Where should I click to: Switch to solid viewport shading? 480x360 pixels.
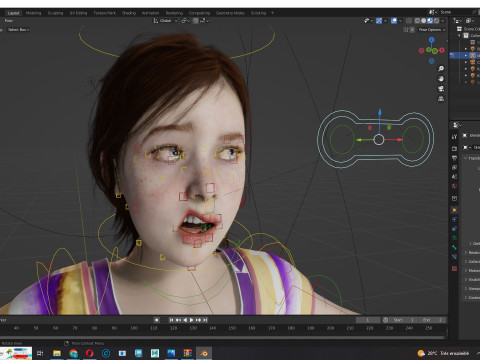coord(424,21)
